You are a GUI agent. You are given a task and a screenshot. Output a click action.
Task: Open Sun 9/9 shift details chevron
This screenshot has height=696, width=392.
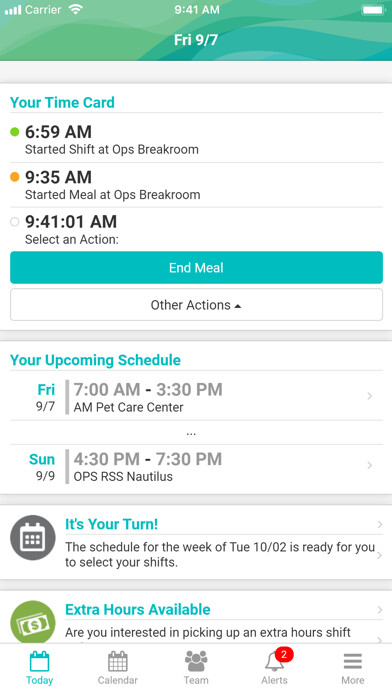pos(369,465)
